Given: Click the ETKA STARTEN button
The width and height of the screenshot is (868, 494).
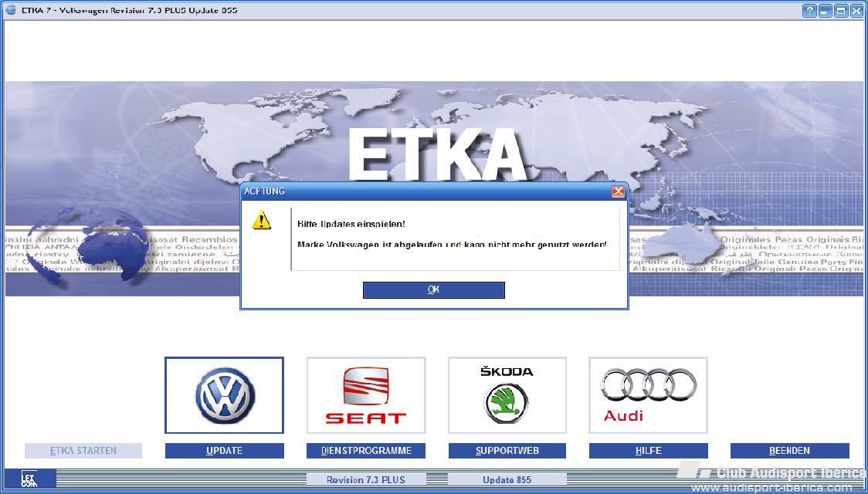Looking at the screenshot, I should pos(83,451).
